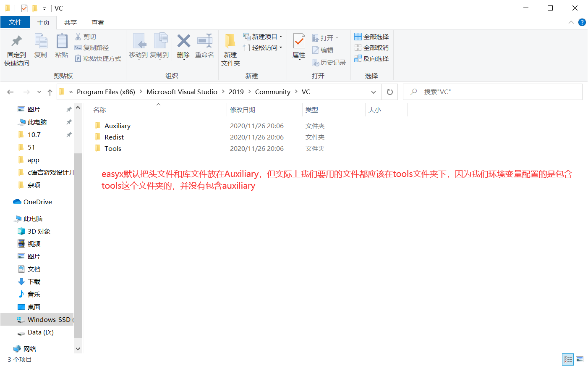Switch to details view
Image resolution: width=588 pixels, height=366 pixels.
pos(567,359)
